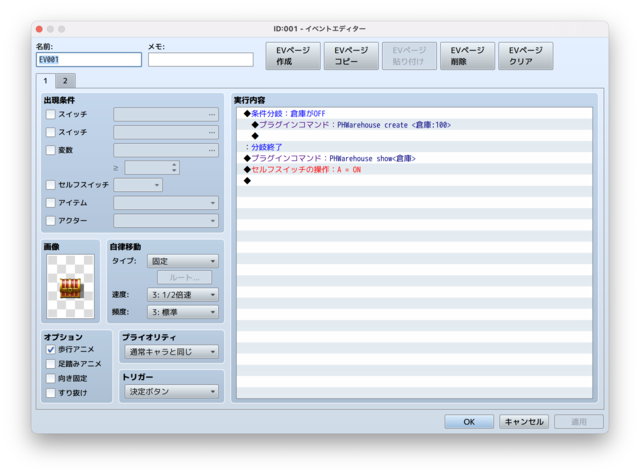The height and width of the screenshot is (475, 640).
Task: Enable the 足踏みアニメ option
Action: 51,364
